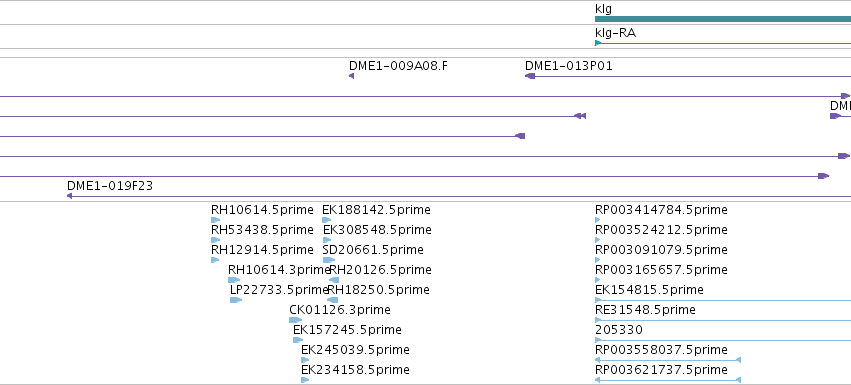Select the 205330 feature track

(723, 340)
